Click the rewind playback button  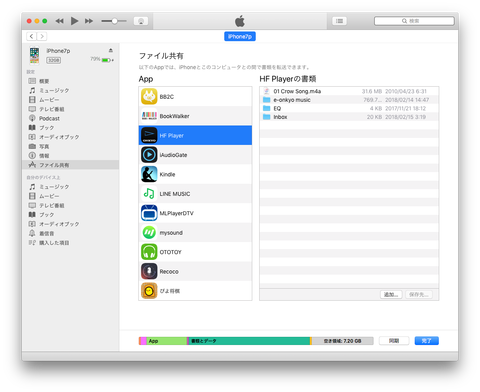coord(59,21)
